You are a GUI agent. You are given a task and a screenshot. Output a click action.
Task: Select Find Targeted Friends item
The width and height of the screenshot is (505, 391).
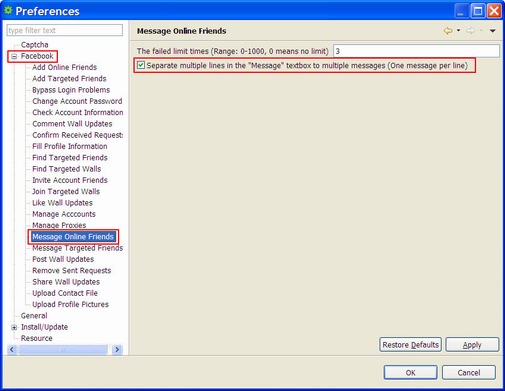pyautogui.click(x=70, y=158)
